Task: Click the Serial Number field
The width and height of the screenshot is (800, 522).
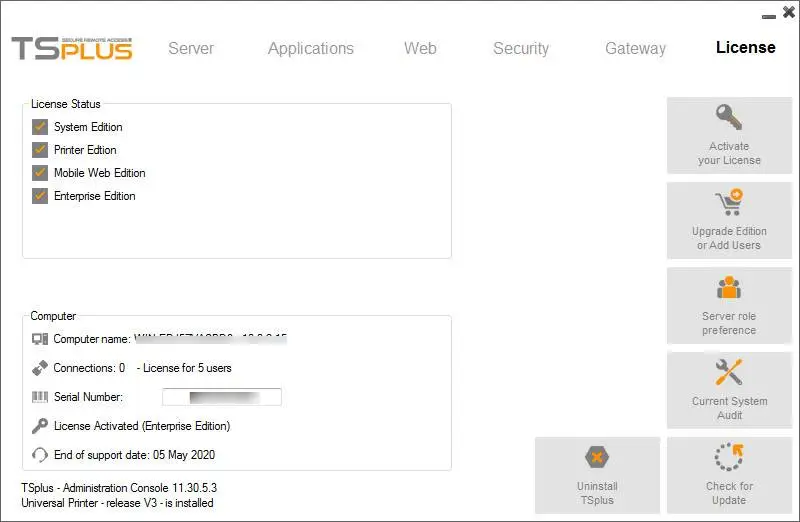Action: (221, 397)
